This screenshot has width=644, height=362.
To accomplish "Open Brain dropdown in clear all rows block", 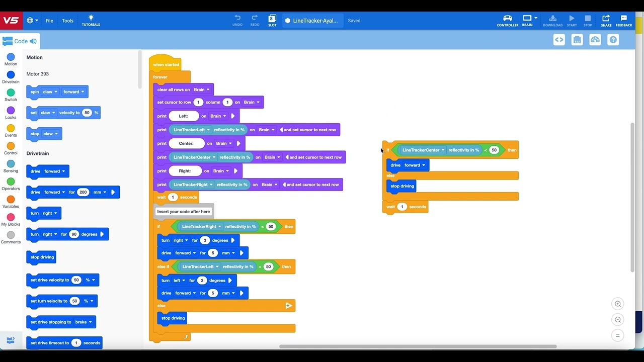I will click(x=202, y=89).
